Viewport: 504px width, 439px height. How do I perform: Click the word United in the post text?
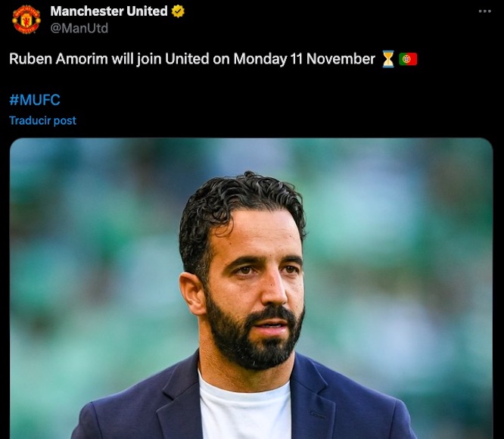187,59
